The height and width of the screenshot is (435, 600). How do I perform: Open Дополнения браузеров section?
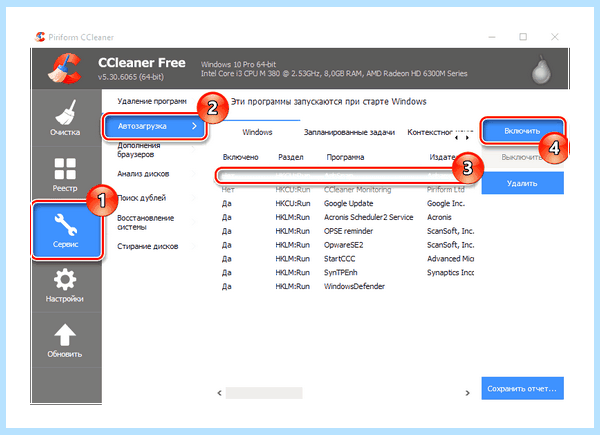[x=139, y=150]
